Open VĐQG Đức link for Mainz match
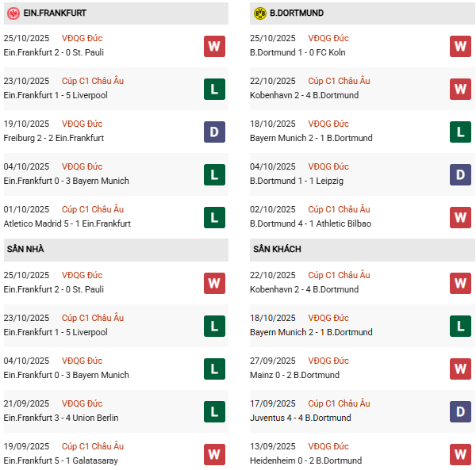Image resolution: width=476 pixels, height=470 pixels. tap(328, 361)
